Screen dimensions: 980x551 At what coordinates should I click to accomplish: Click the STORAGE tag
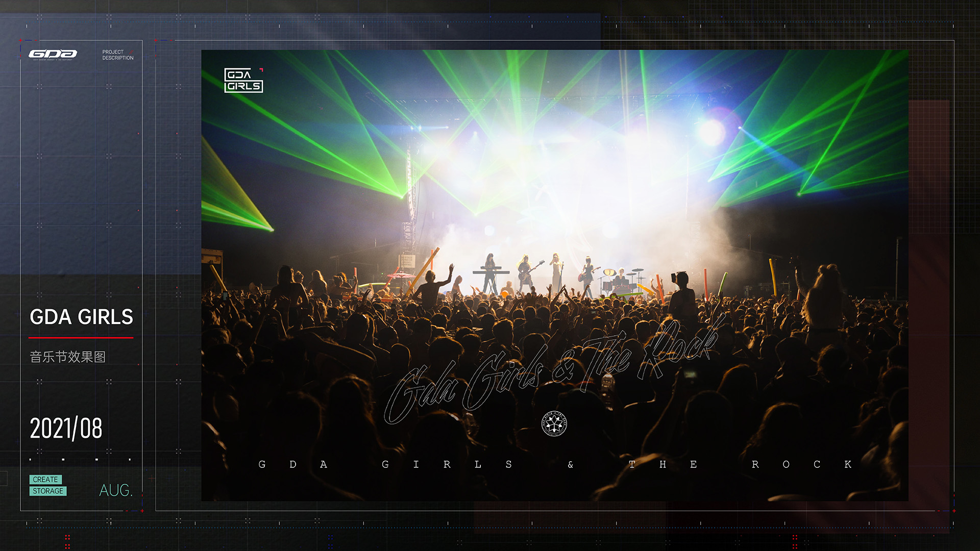point(48,491)
